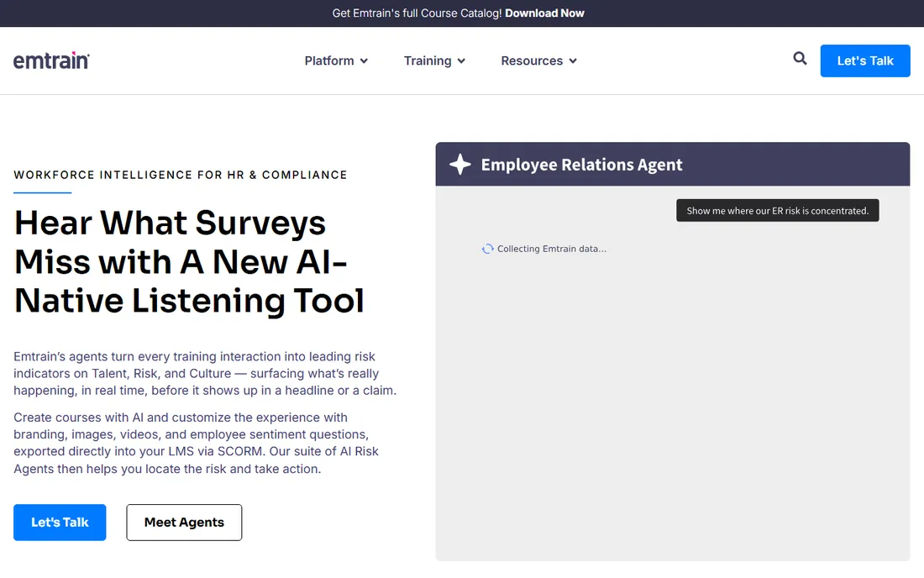Viewport: 924px width, 578px height.
Task: Click the 'Collecting Emtrain data...' status text
Action: tap(552, 249)
